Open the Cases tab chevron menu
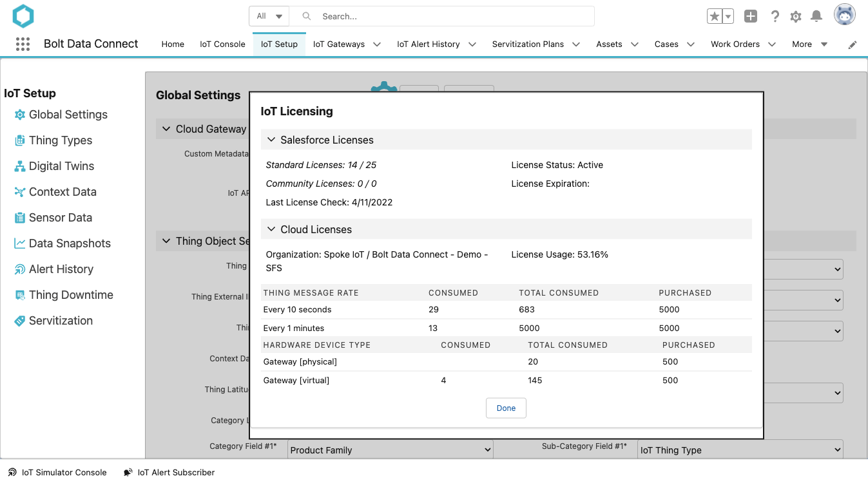 click(x=691, y=44)
